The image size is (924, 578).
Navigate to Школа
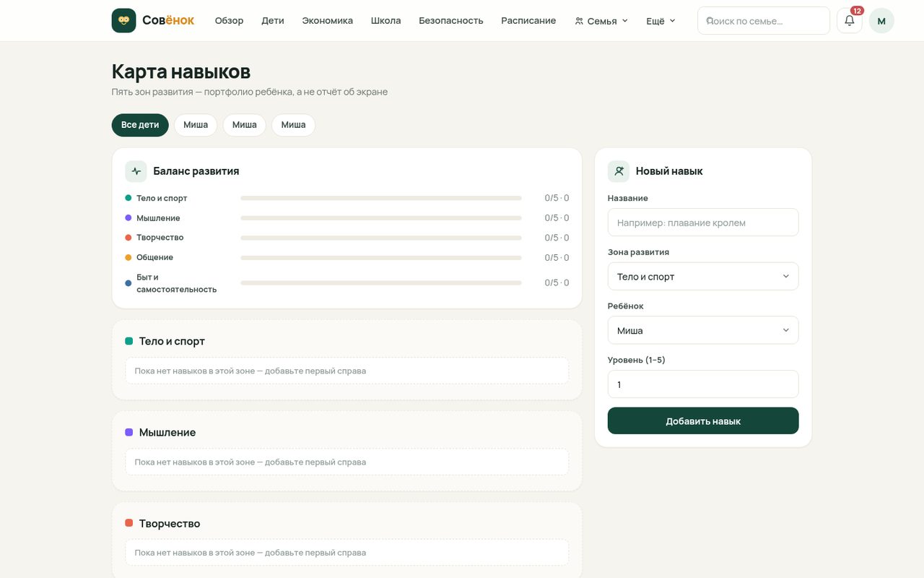386,21
